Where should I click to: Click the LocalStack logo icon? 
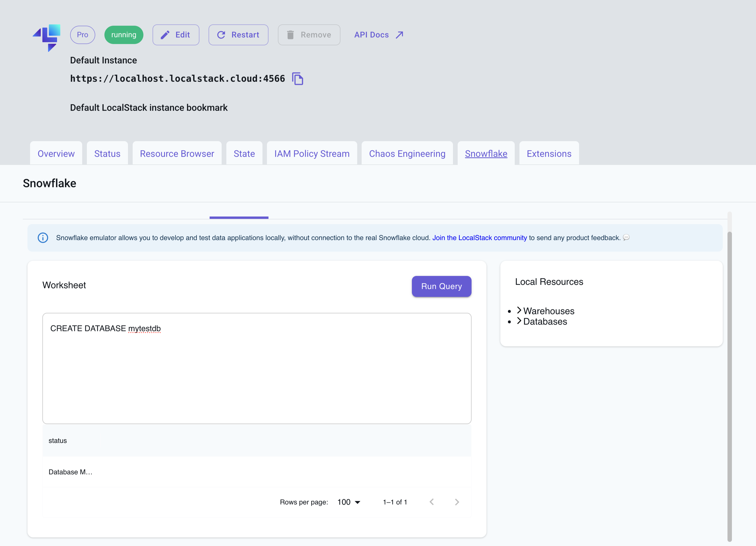pos(47,37)
